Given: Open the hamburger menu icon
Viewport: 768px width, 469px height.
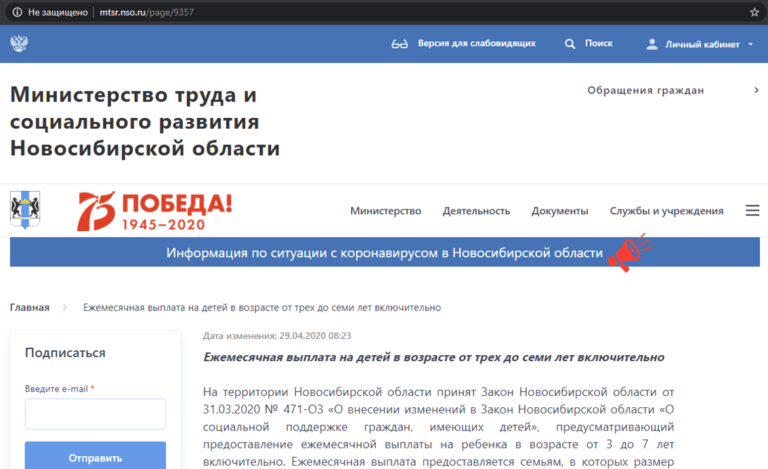Looking at the screenshot, I should [x=752, y=211].
